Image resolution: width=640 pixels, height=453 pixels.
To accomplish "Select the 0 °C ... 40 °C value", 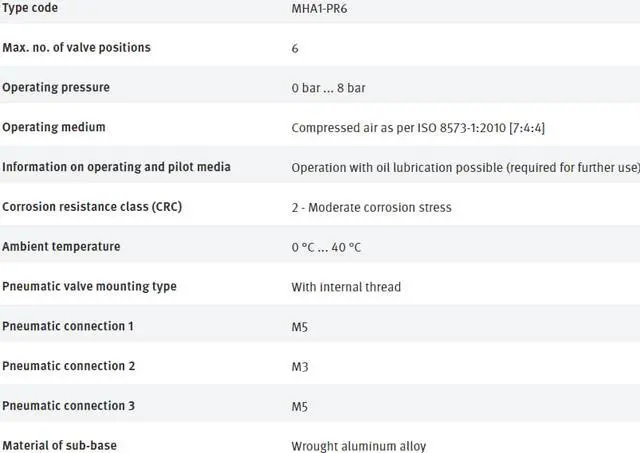I will click(326, 247).
